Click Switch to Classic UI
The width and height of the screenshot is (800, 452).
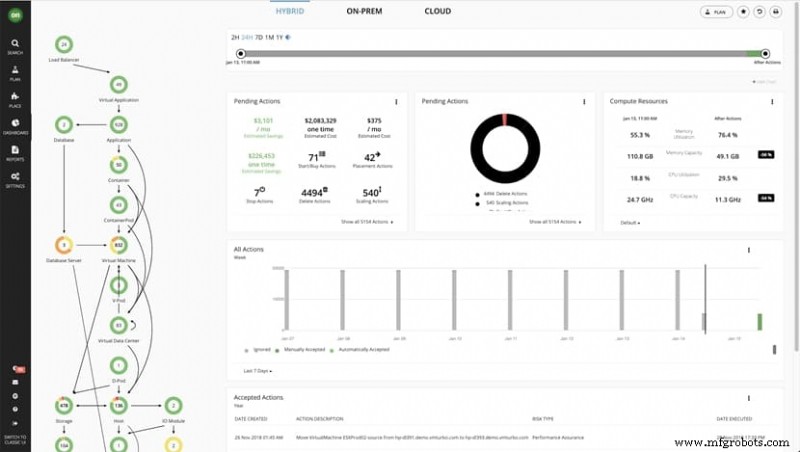15,440
